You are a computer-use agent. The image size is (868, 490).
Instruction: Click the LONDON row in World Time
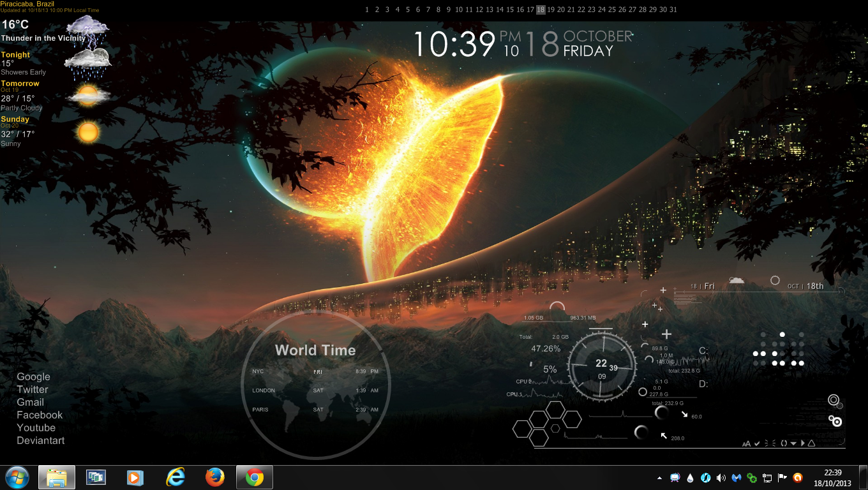point(315,390)
